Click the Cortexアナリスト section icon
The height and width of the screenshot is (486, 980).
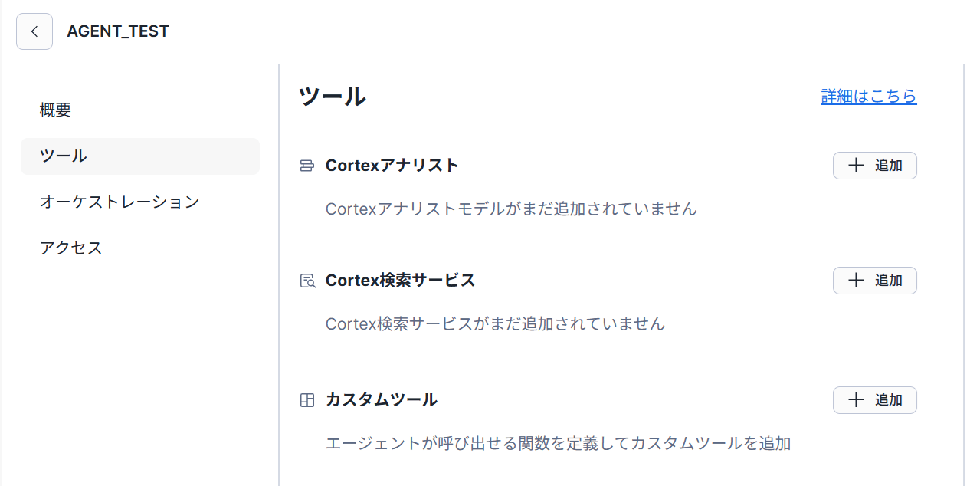[307, 166]
